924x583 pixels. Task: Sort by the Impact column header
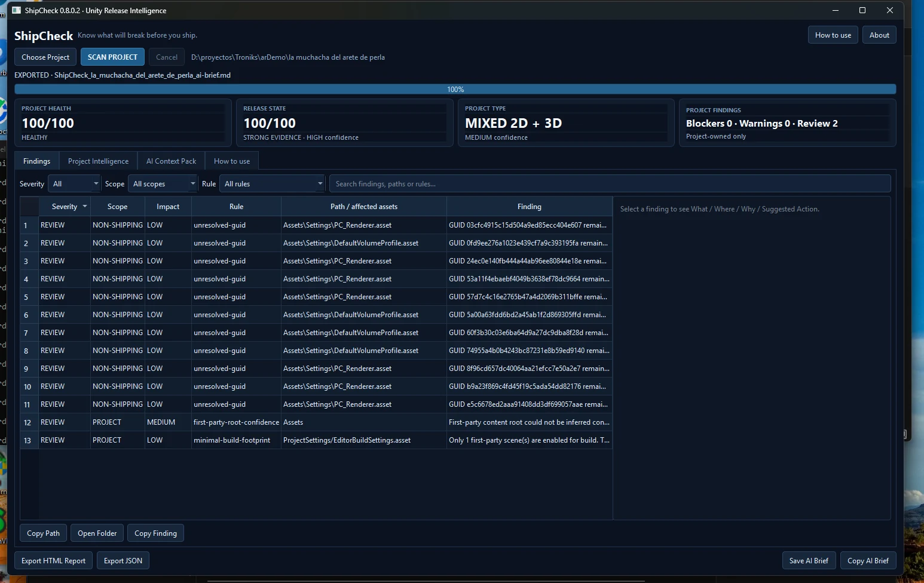[x=168, y=207]
